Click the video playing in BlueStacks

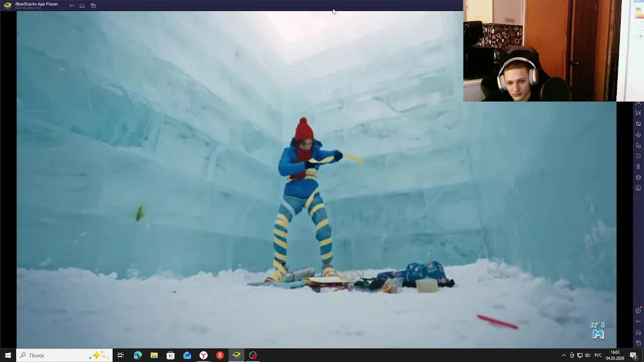coord(316,179)
